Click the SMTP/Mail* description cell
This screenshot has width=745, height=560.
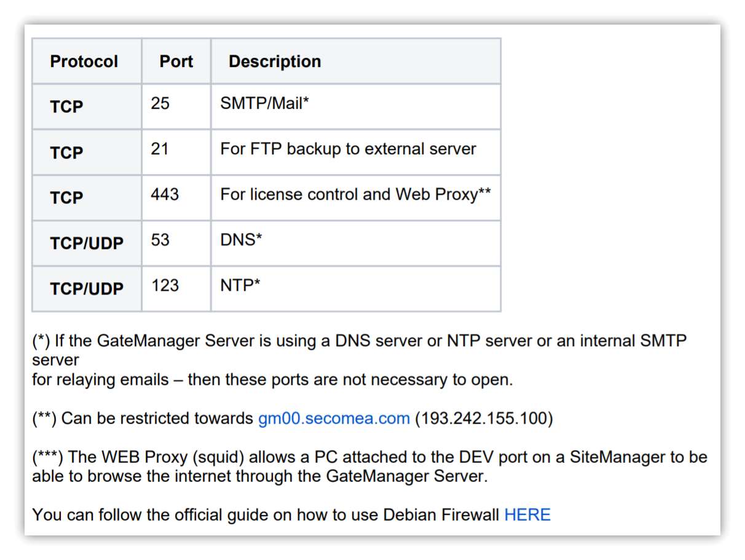coord(356,106)
